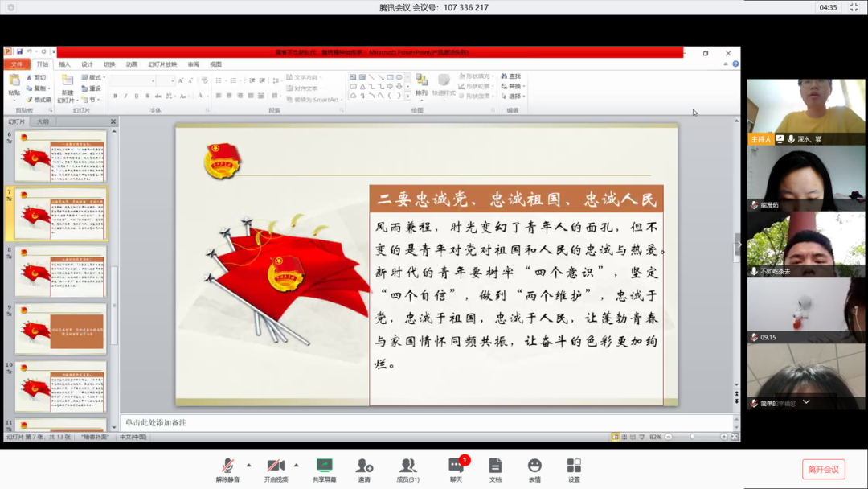Select slide 8 thumbnail in slide panel
The image size is (868, 489).
coord(60,272)
